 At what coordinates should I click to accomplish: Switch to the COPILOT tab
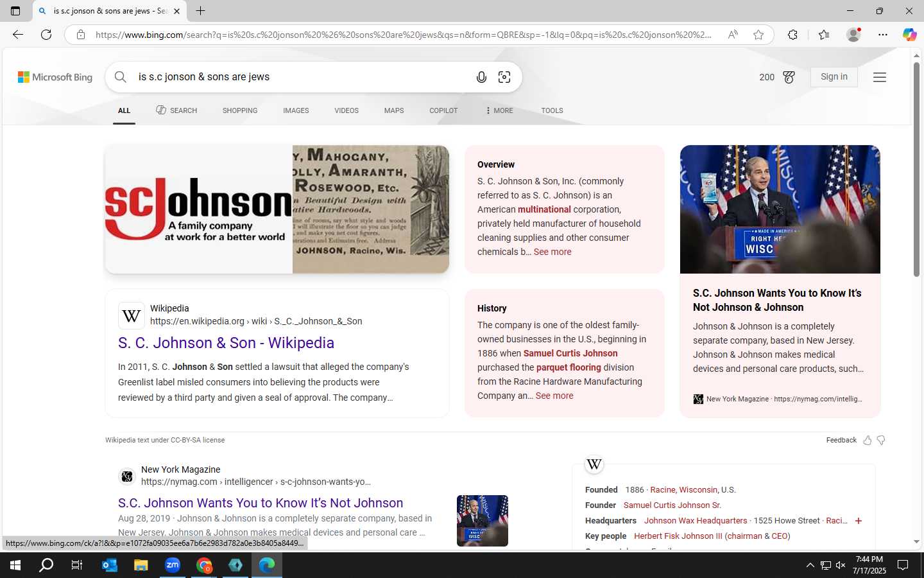pyautogui.click(x=443, y=110)
